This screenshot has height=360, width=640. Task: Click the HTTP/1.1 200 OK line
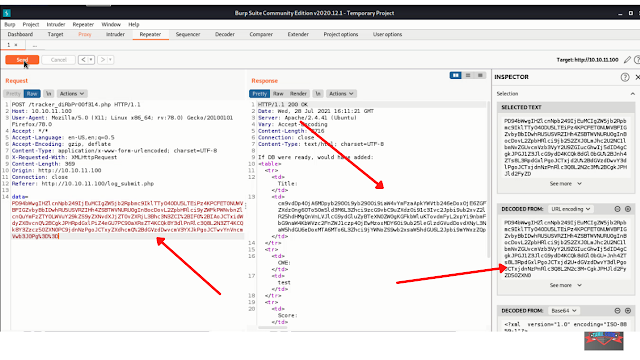(x=282, y=104)
